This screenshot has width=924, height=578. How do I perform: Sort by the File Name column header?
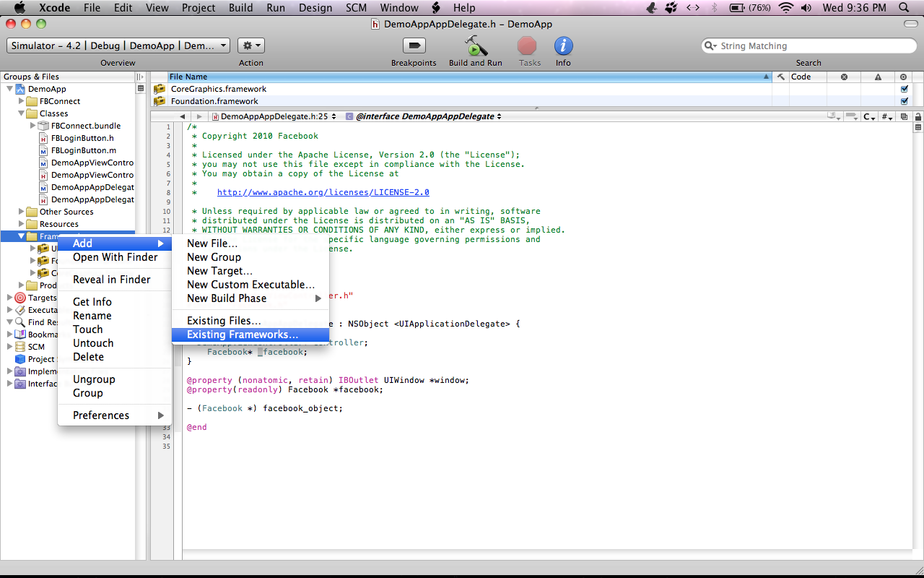click(x=469, y=77)
